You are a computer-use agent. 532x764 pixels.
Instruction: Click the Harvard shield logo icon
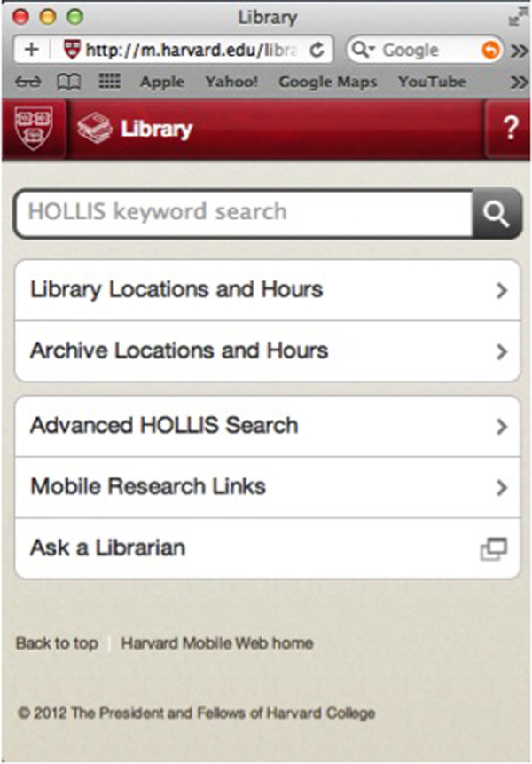(33, 128)
